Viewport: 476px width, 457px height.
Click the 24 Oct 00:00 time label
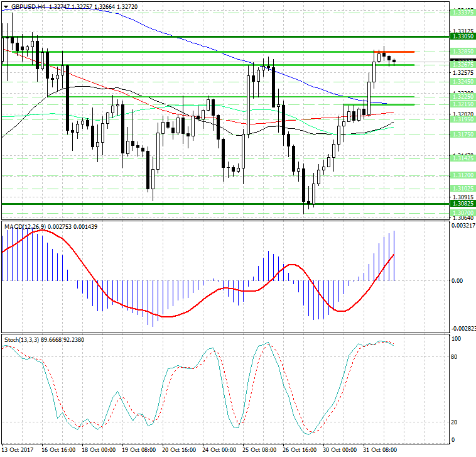tap(219, 450)
